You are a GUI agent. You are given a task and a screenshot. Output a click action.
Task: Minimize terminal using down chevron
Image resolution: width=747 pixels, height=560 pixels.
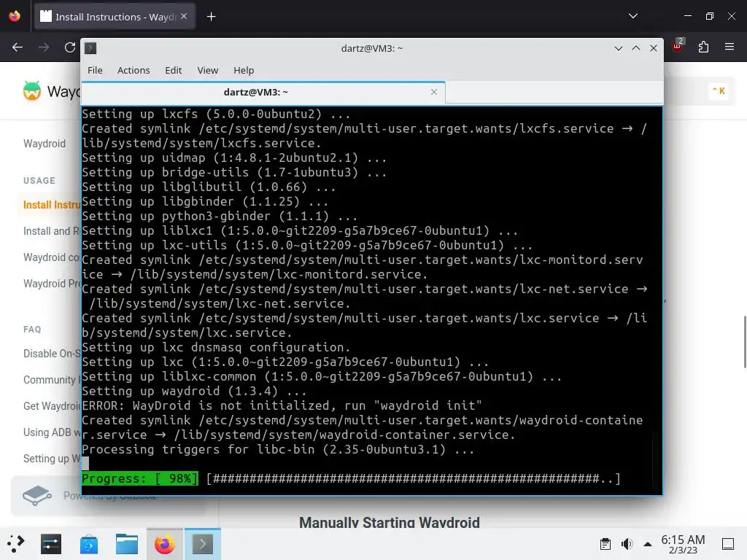tap(619, 48)
